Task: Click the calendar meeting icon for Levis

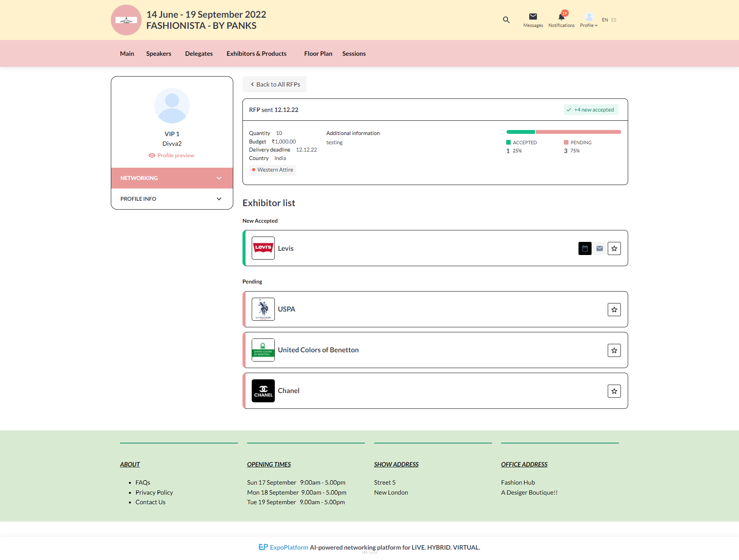Action: pyautogui.click(x=585, y=248)
